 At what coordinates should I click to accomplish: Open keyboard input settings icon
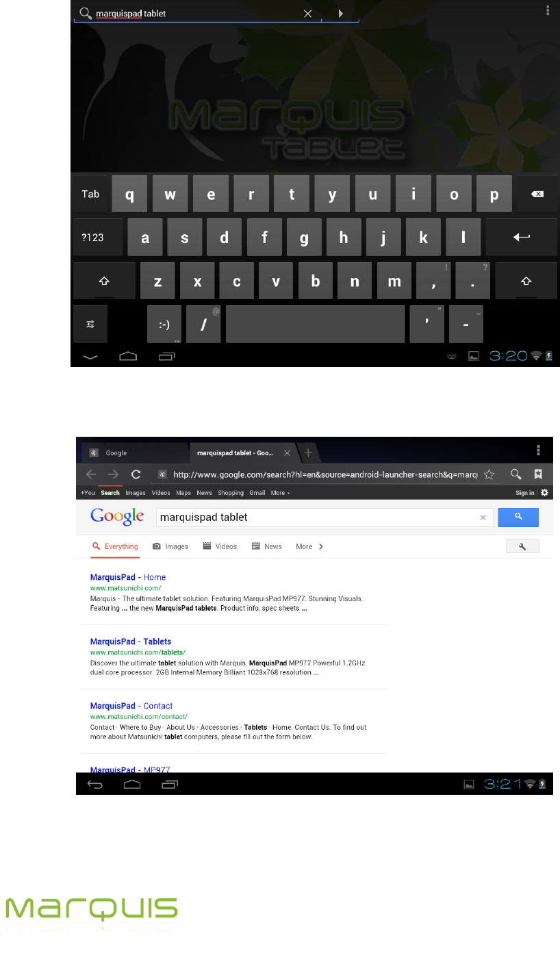pyautogui.click(x=90, y=324)
